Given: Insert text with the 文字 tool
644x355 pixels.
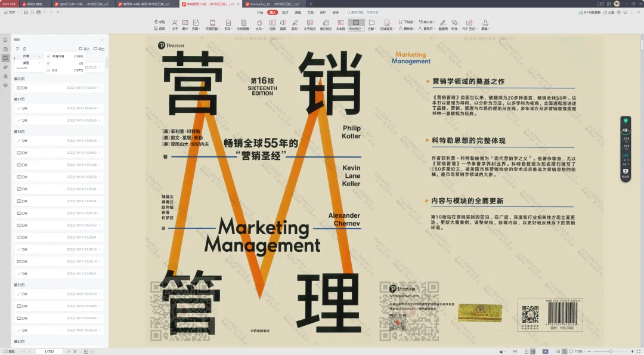Looking at the screenshot, I should pyautogui.click(x=175, y=25).
